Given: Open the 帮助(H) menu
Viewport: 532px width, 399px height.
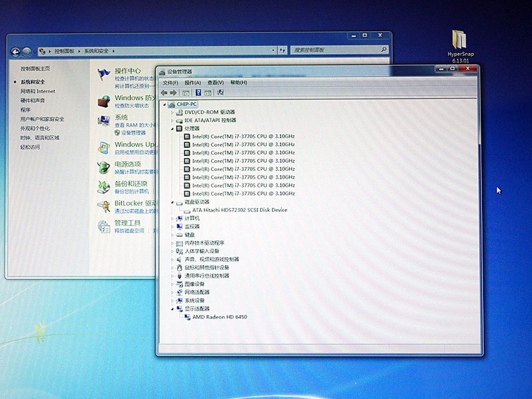Looking at the screenshot, I should (238, 82).
